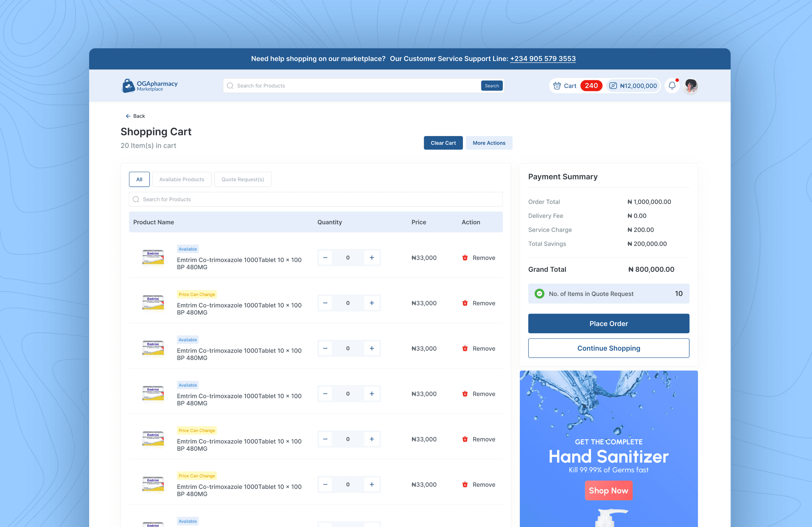This screenshot has height=527, width=812.
Task: Increase quantity with plus in third cart row
Action: pyautogui.click(x=372, y=348)
